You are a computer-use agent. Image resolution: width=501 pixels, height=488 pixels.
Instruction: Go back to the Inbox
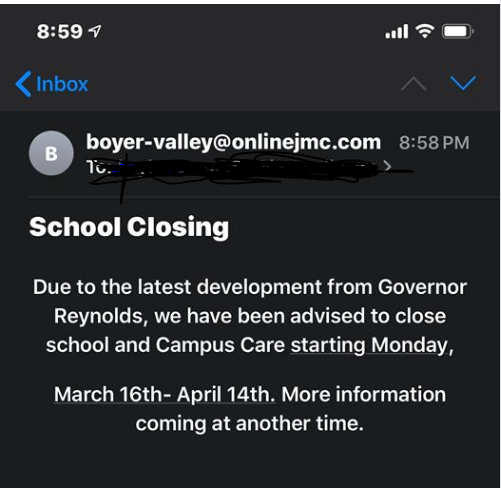(x=52, y=84)
